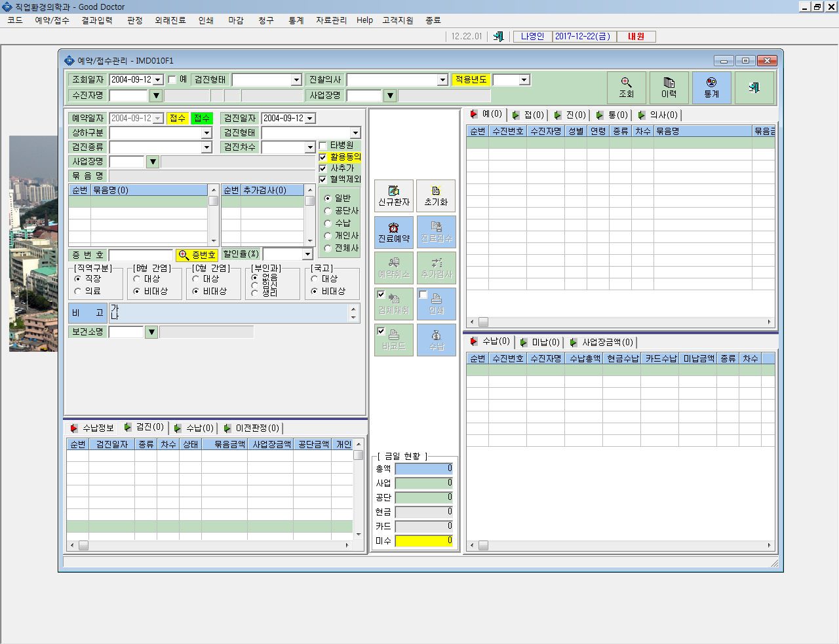Open the 진찰의사 combo box
The height and width of the screenshot is (644, 839).
[397, 80]
